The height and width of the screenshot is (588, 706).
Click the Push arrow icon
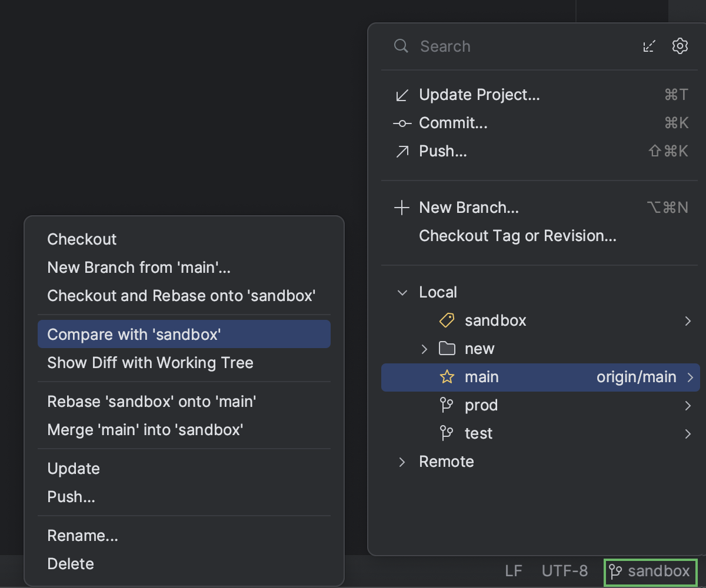(401, 151)
